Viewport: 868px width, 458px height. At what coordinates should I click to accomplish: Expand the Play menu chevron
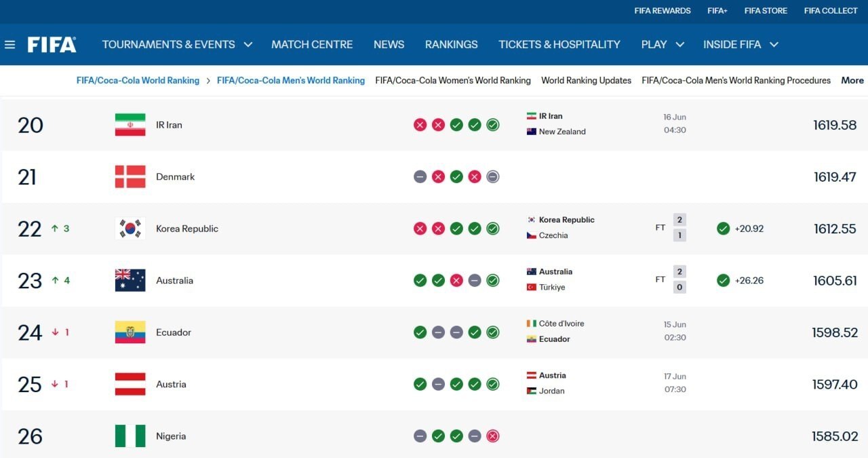(x=679, y=45)
